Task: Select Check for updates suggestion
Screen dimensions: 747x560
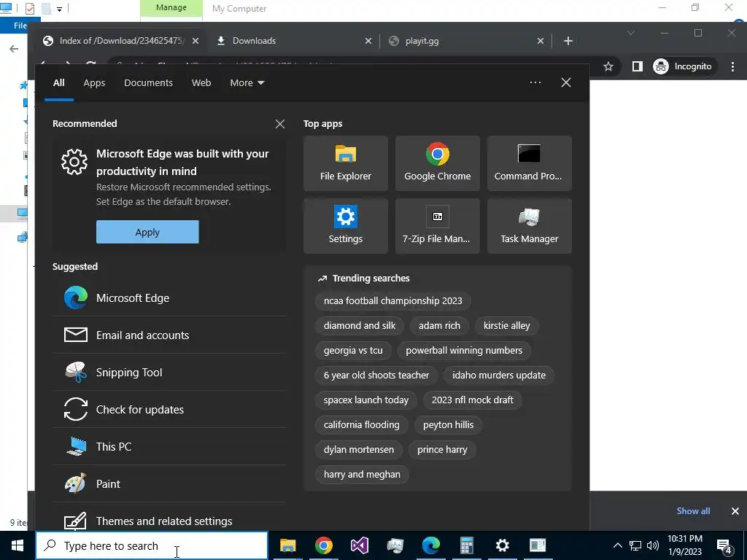Action: tap(169, 409)
